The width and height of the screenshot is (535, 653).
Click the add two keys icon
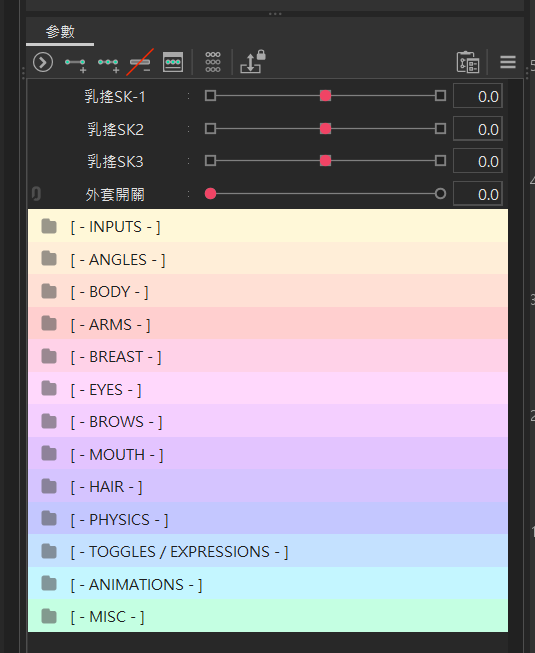tap(76, 64)
